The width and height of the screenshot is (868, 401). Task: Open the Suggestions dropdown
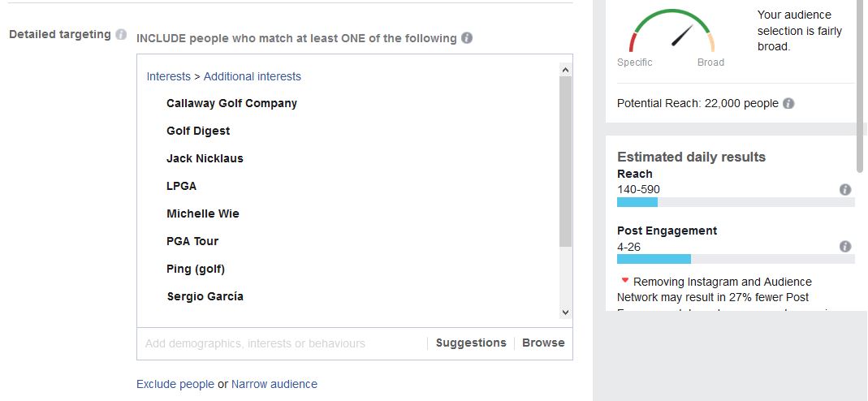(x=471, y=343)
